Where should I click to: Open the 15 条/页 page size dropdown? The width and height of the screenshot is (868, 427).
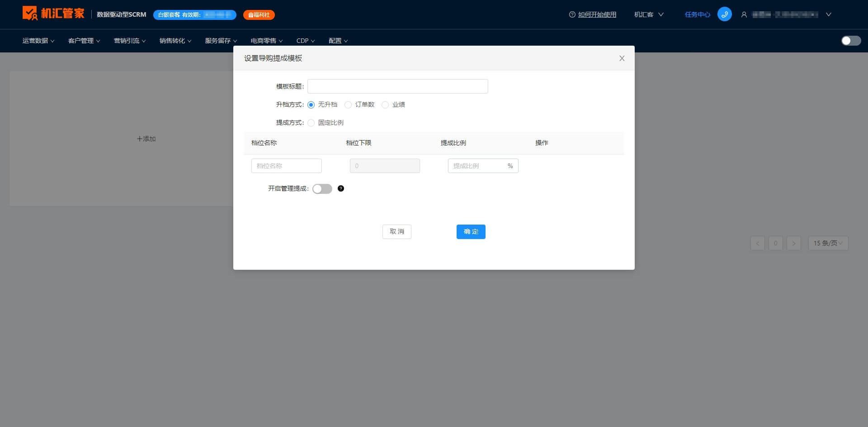click(828, 243)
